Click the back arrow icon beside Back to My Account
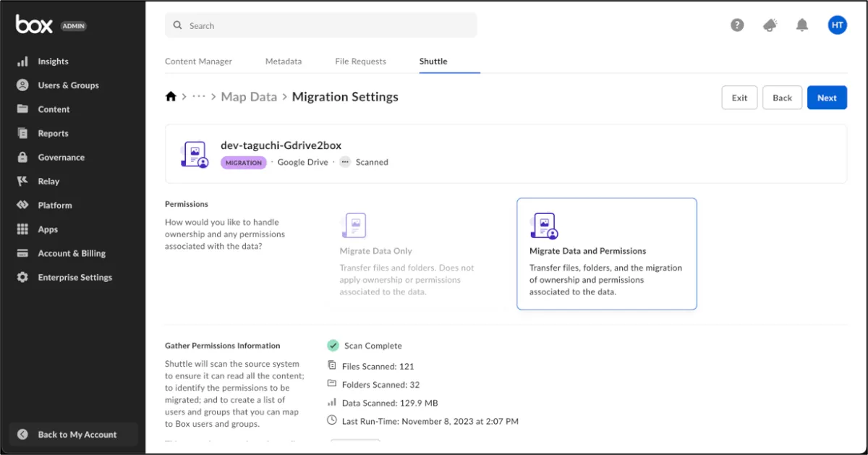 pos(22,434)
